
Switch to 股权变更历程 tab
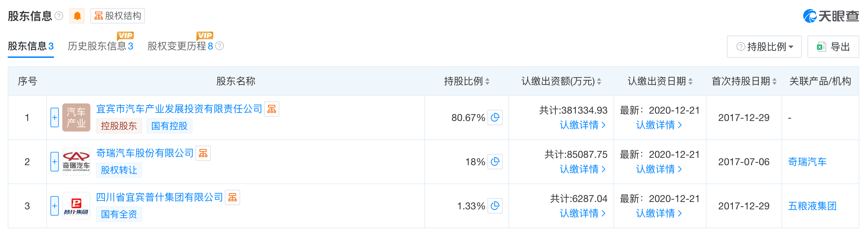pos(180,46)
